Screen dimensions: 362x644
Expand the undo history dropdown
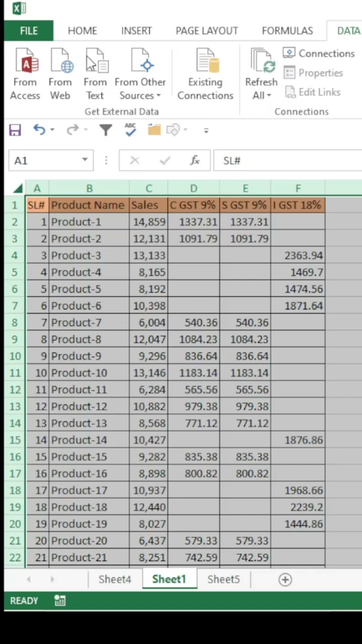52,130
